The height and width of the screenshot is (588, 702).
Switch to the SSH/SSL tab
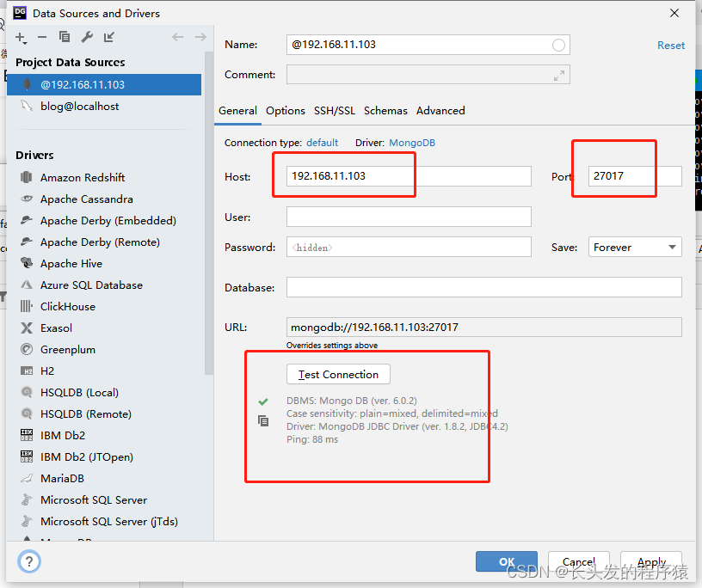[334, 111]
